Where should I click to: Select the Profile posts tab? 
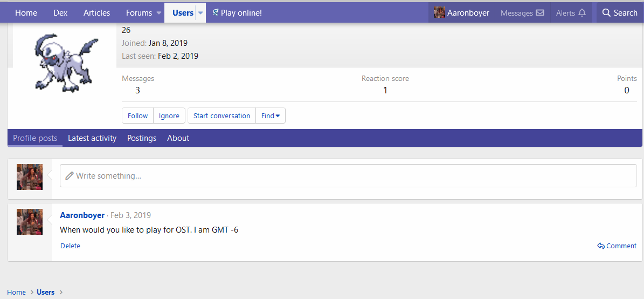(x=35, y=138)
